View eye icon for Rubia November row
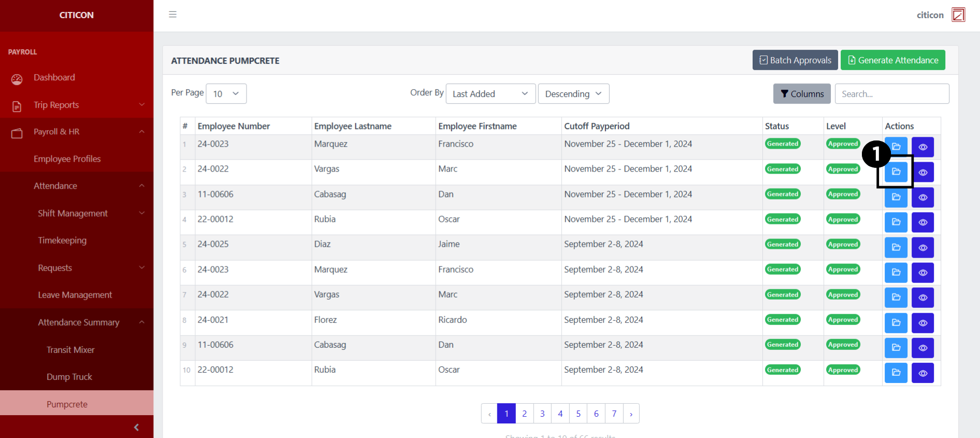Viewport: 980px width, 438px height. (923, 222)
